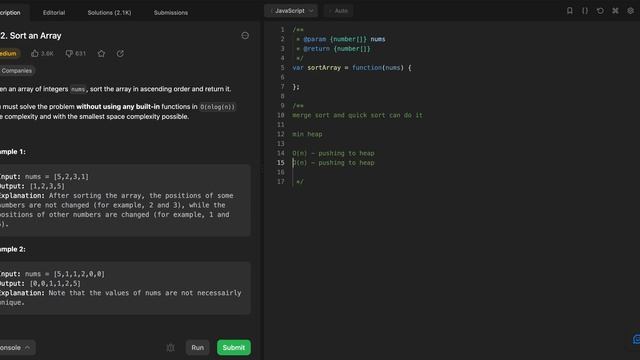Click the Example 2 output text
The width and height of the screenshot is (640, 360).
[40, 284]
